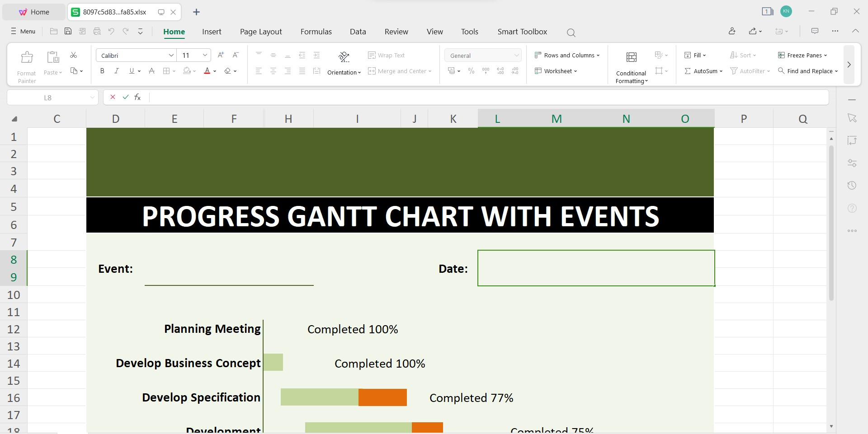
Task: Click the Increase Font Size icon
Action: (220, 55)
